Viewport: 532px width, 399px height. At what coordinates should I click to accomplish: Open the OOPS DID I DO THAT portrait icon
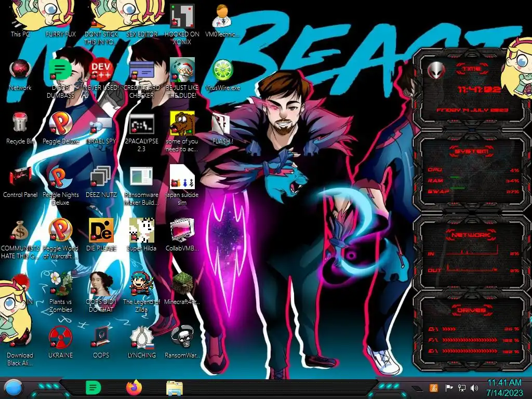(101, 292)
